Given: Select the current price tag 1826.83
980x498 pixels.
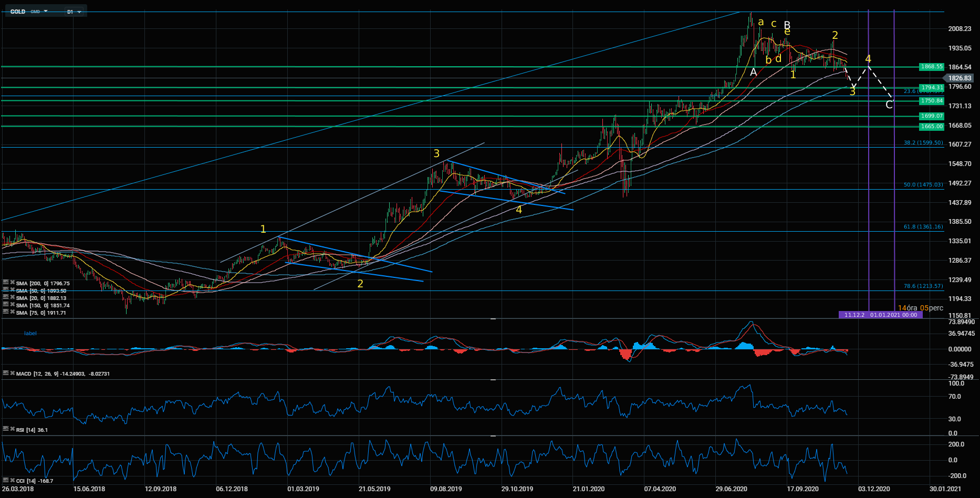Looking at the screenshot, I should coord(960,78).
